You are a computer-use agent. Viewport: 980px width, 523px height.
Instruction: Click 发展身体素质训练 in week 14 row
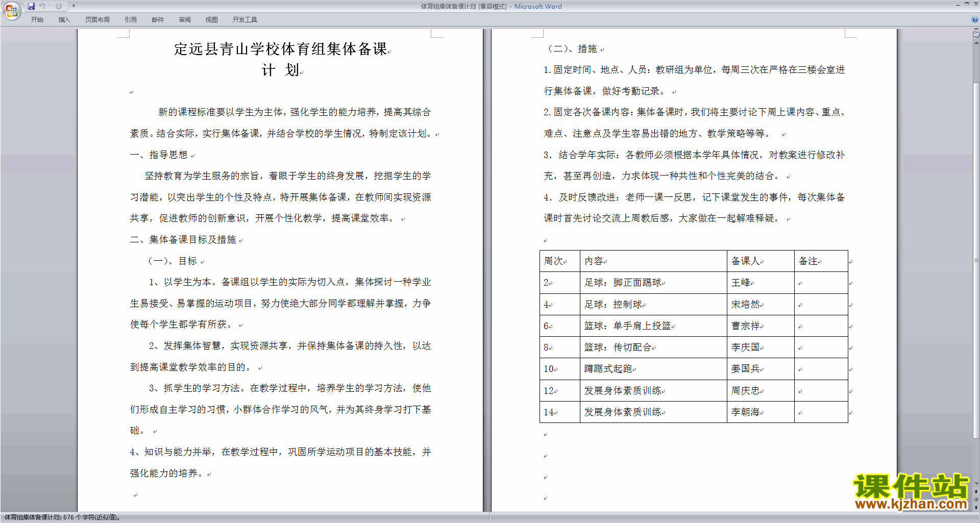[623, 412]
